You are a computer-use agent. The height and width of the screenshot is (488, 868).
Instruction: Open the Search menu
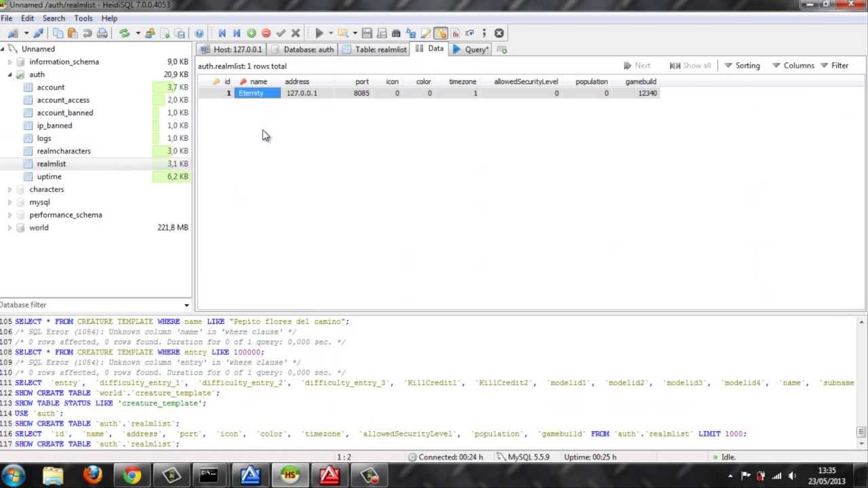click(x=54, y=18)
